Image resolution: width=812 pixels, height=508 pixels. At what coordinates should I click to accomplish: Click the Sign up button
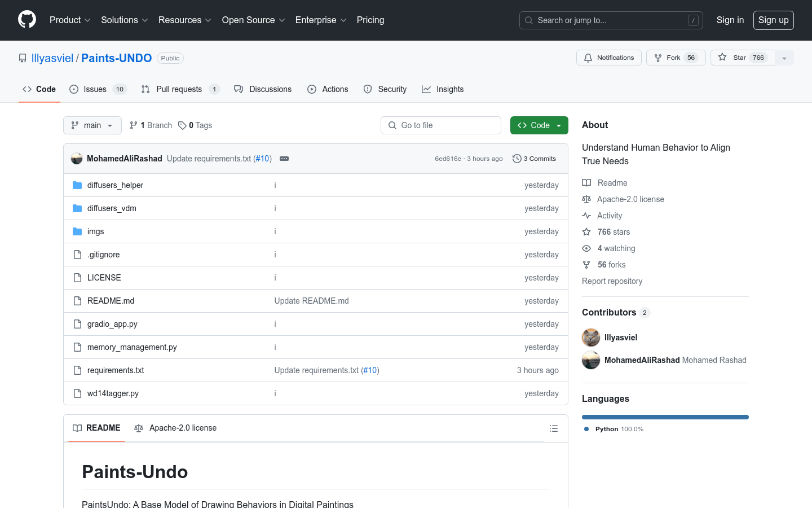coord(773,20)
